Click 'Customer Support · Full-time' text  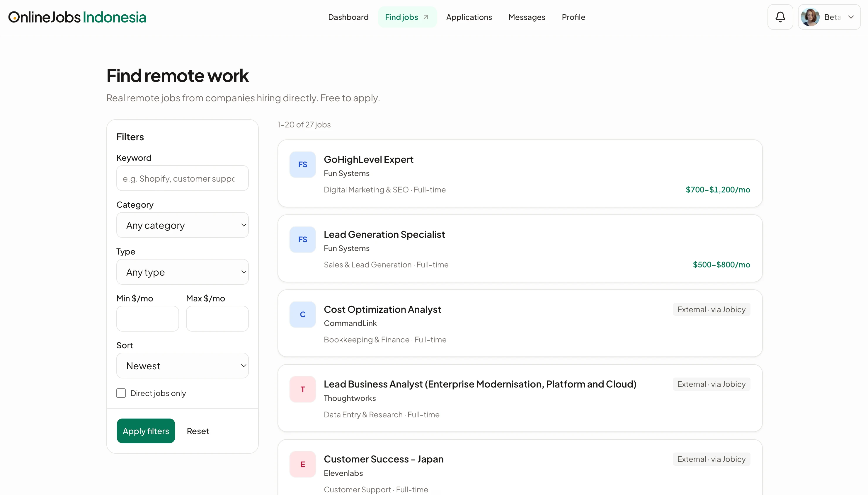pyautogui.click(x=376, y=489)
